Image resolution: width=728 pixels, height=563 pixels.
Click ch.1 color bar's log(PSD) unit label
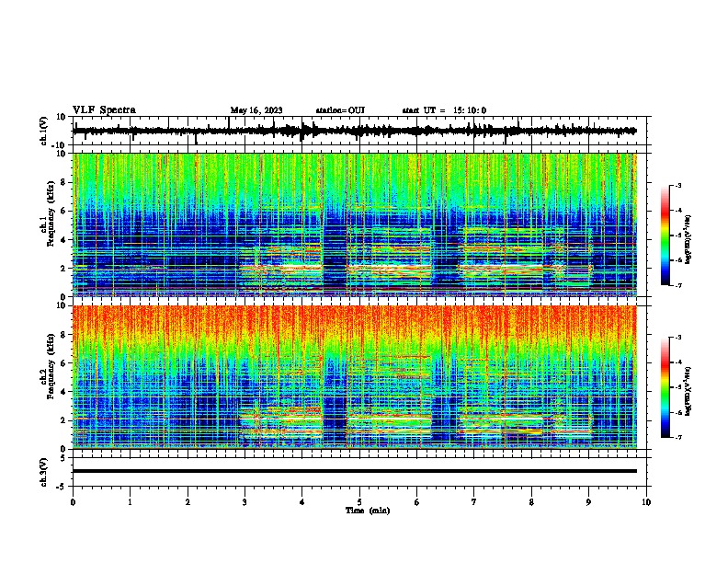click(x=688, y=239)
